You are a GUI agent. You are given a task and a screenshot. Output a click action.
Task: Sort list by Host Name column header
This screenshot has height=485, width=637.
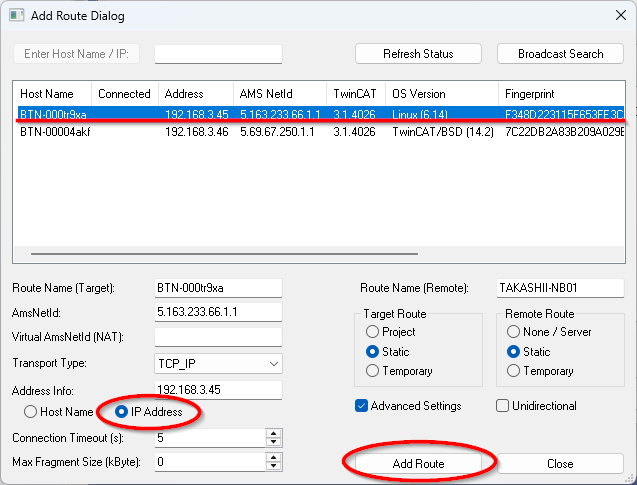pos(47,94)
